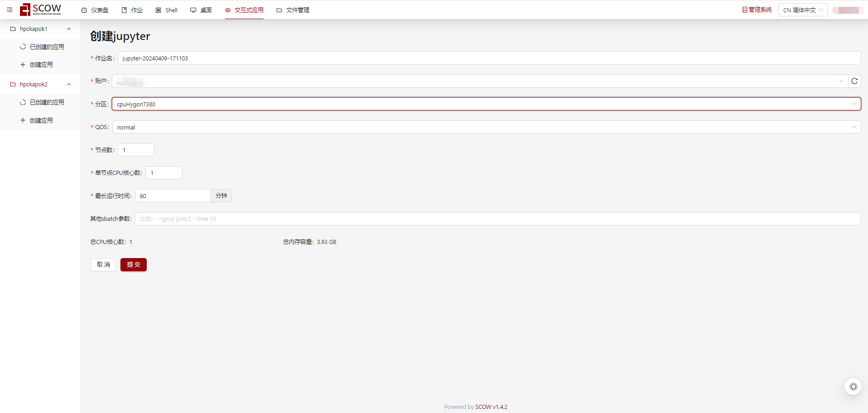The image size is (868, 413).
Task: Select the 交互式应用 tab
Action: point(244,10)
